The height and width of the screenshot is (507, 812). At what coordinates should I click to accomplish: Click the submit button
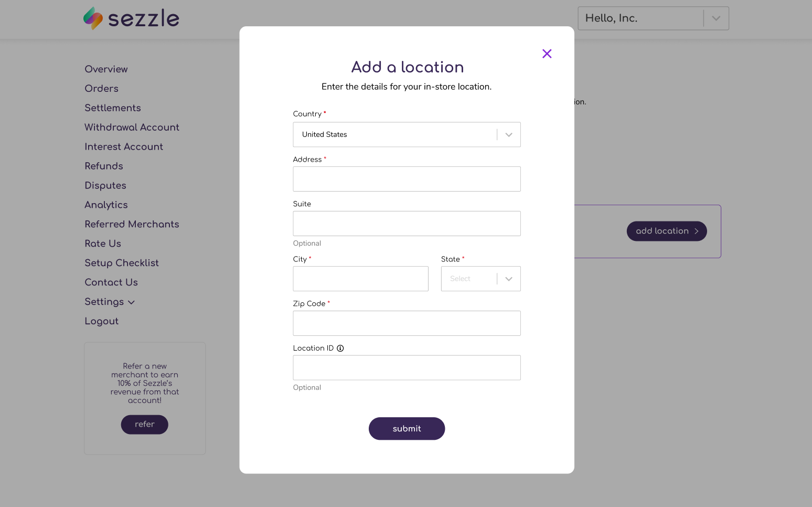(x=407, y=428)
